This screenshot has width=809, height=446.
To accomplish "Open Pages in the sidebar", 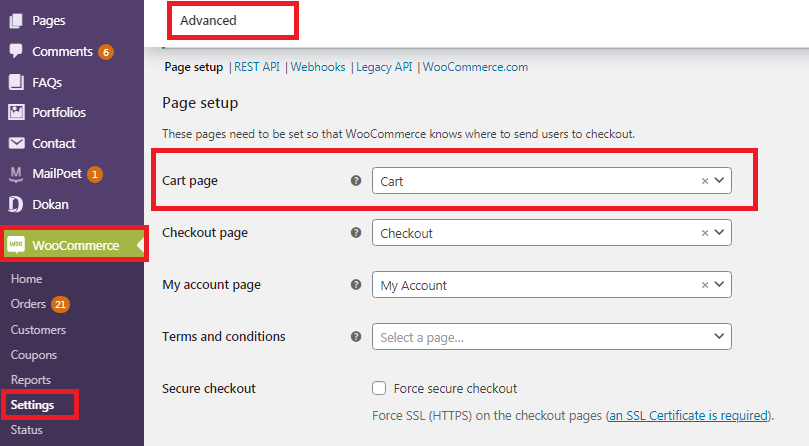I will (x=48, y=21).
